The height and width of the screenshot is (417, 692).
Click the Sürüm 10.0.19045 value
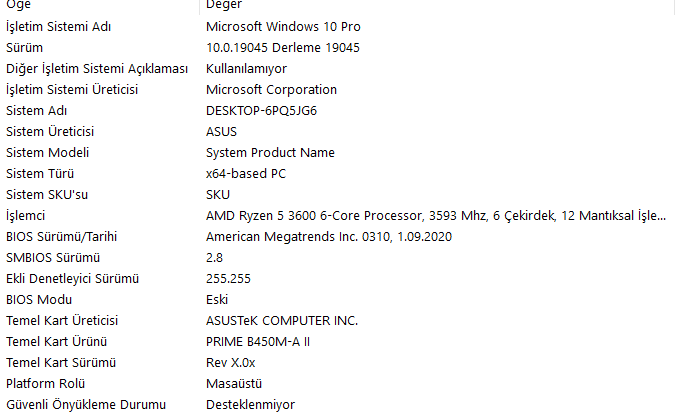click(x=282, y=48)
